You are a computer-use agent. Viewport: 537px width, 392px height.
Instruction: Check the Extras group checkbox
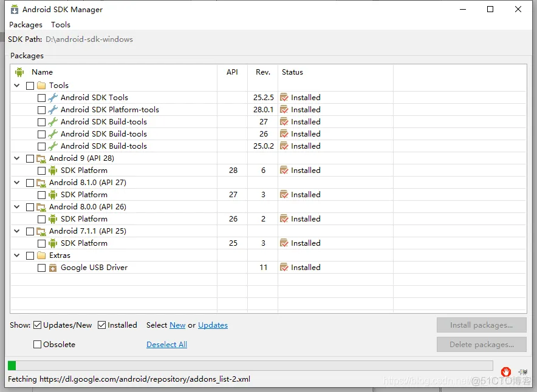click(x=30, y=255)
